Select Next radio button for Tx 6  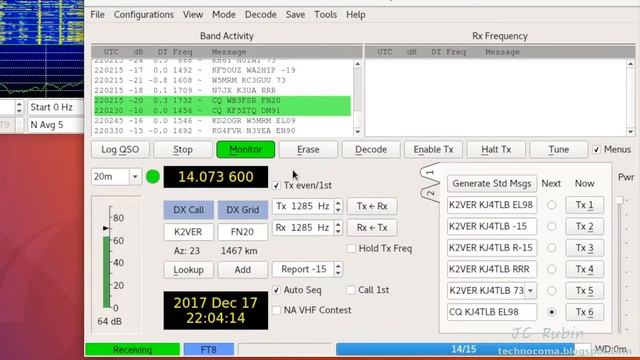(551, 312)
